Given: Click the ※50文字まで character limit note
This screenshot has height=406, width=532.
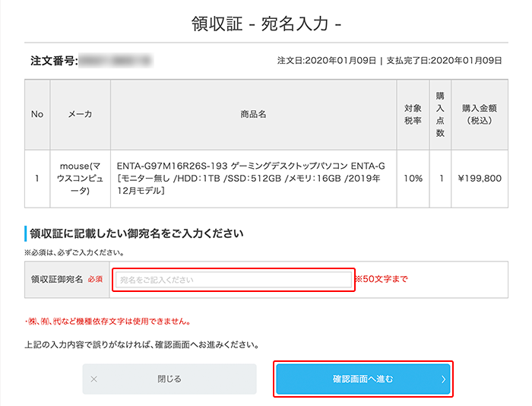Looking at the screenshot, I should coord(381,279).
